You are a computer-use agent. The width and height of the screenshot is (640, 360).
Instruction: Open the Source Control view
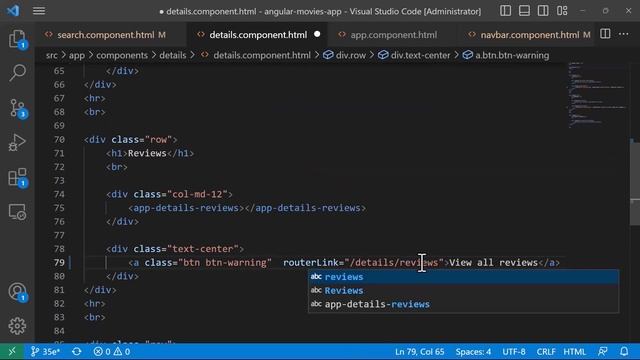click(x=17, y=109)
